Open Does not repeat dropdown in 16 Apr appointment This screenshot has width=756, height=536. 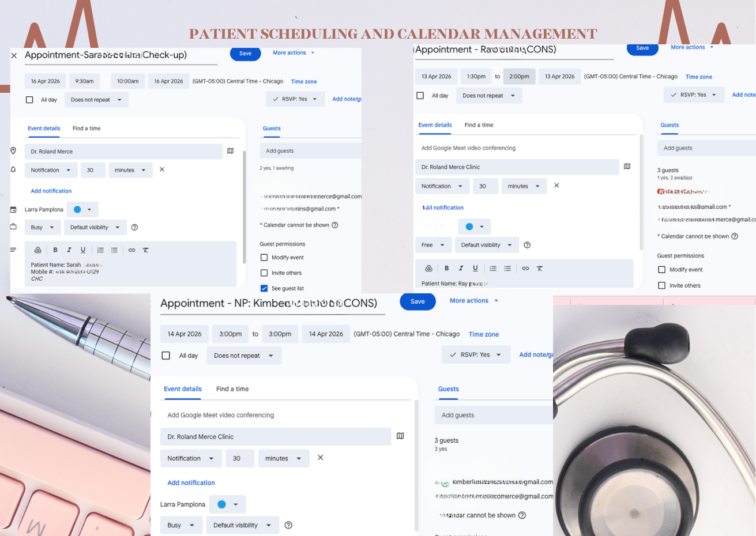coord(96,100)
